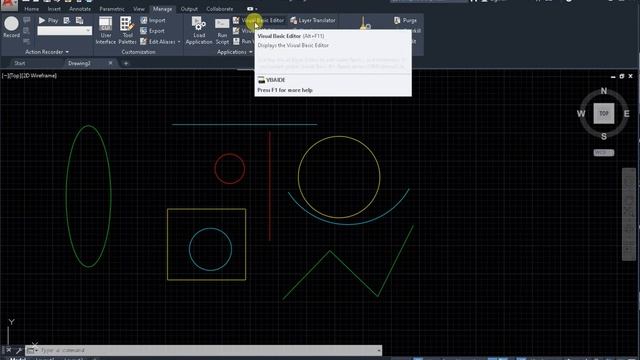Screen dimensions: 640x360
Task: Click the Edit Aliases icon
Action: [x=144, y=41]
